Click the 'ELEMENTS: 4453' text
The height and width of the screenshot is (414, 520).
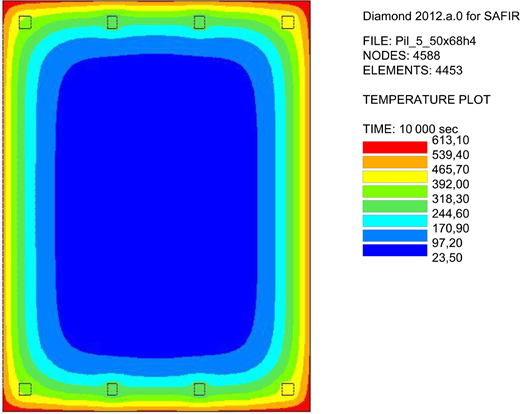click(412, 70)
